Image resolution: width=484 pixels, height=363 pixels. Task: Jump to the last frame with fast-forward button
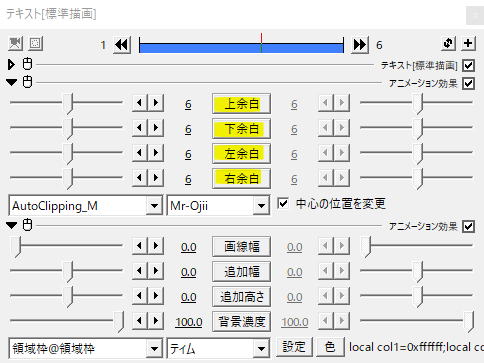click(360, 44)
